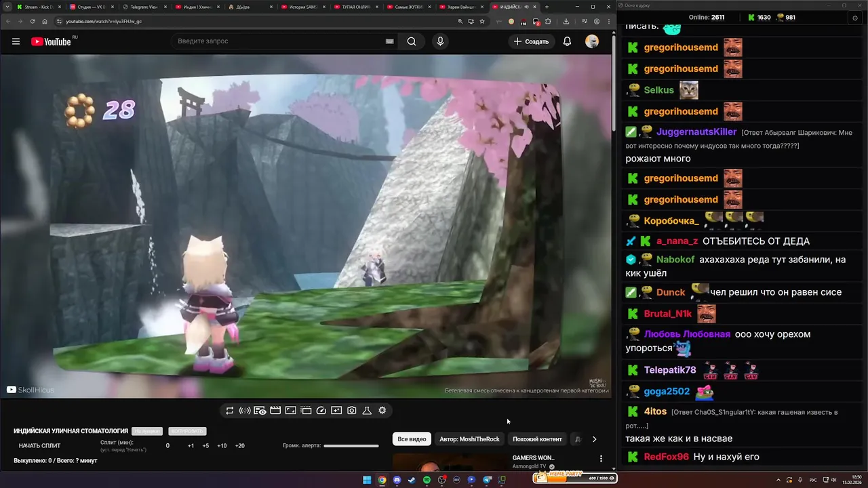This screenshot has height=488, width=868.
Task: Open Steam from taskbar
Action: pos(412,480)
